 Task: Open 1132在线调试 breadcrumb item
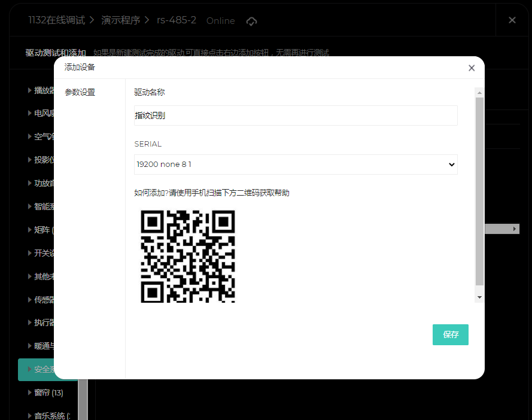click(x=56, y=20)
